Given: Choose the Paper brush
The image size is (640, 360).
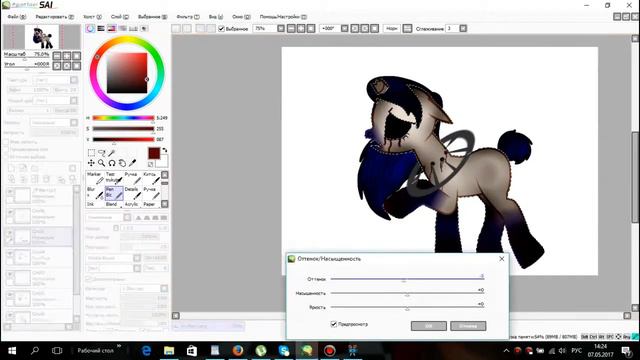Looking at the screenshot, I should pos(151,204).
